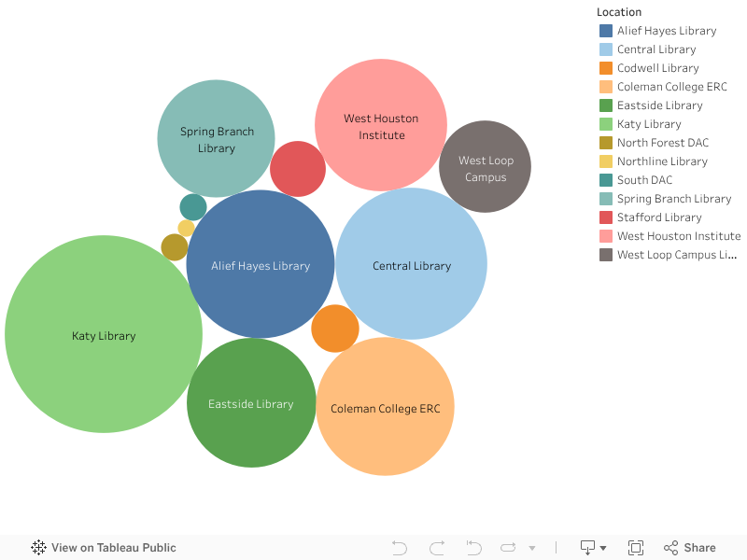Click the North Forest DAC legend label
The height and width of the screenshot is (560, 747).
pyautogui.click(x=663, y=143)
